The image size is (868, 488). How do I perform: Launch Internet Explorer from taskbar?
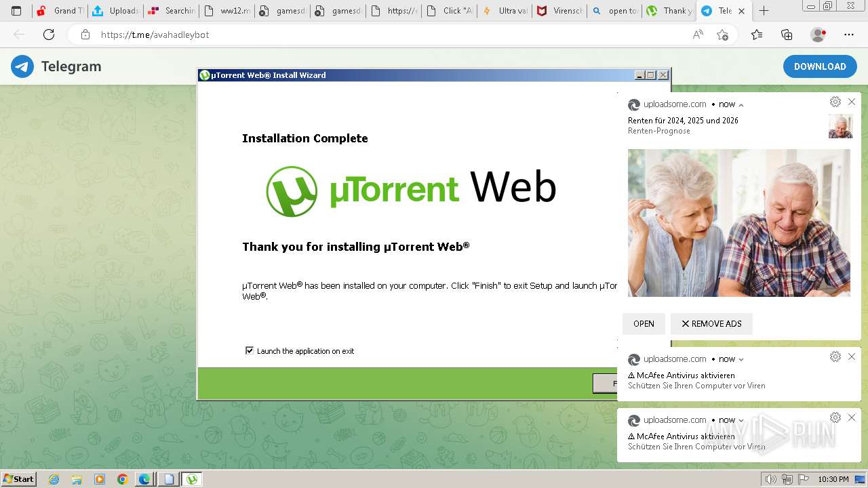coord(54,479)
